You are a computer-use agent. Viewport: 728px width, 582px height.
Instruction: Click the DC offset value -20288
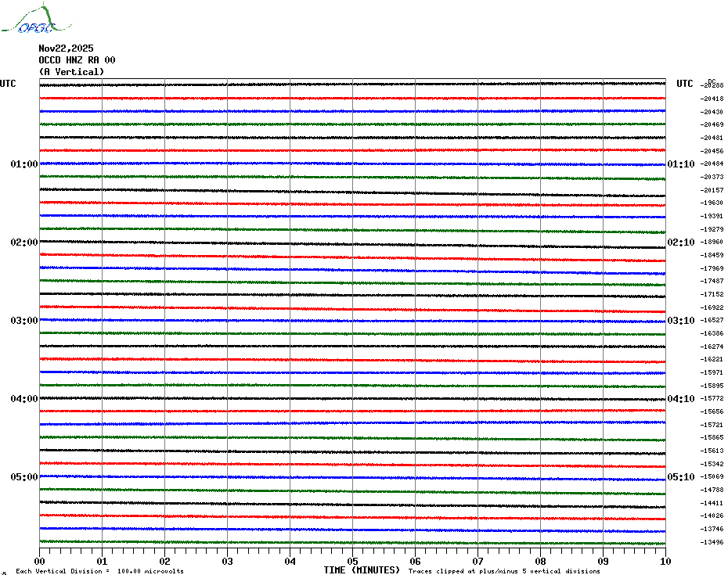[x=712, y=85]
